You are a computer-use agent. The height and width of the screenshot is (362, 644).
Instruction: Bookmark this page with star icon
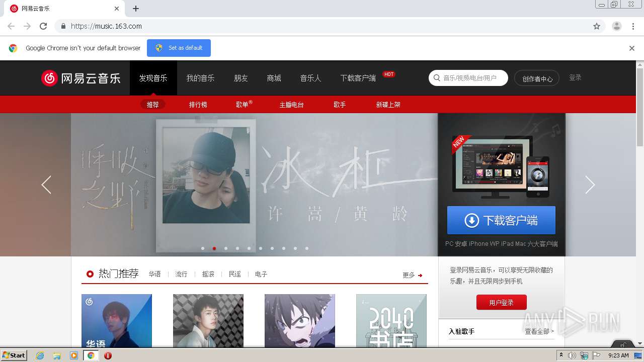point(597,26)
